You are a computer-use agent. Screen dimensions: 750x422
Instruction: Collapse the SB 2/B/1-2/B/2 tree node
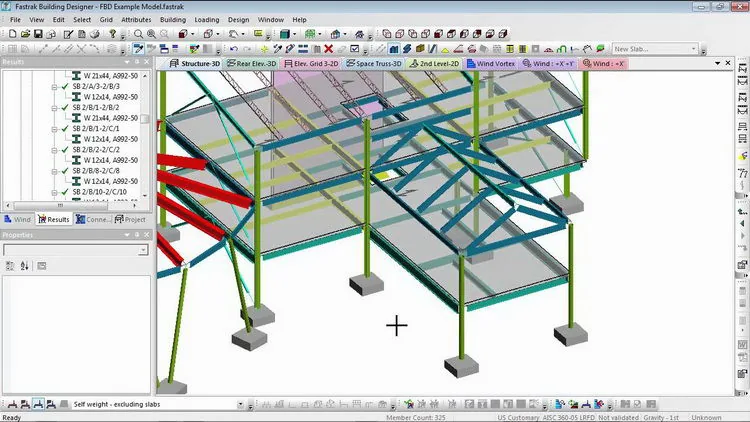click(55, 108)
